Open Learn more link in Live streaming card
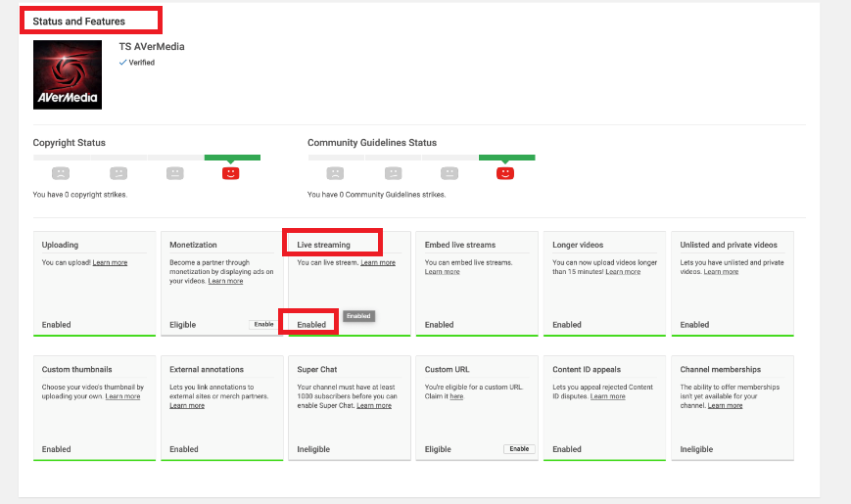The width and height of the screenshot is (851, 504). (378, 262)
